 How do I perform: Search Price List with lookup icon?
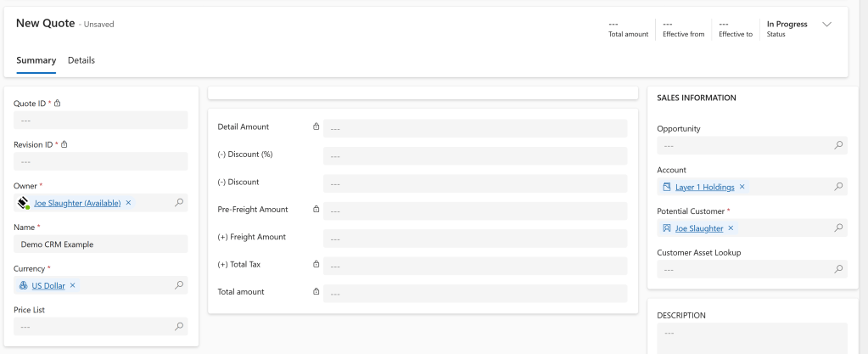tap(179, 327)
